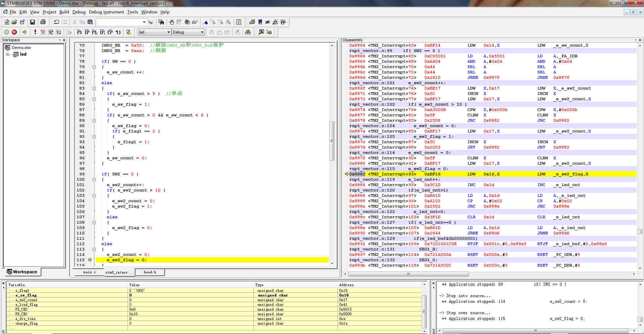Select the Demo.stw workspace item
Viewport: 644px width, 334px height.
point(21,48)
